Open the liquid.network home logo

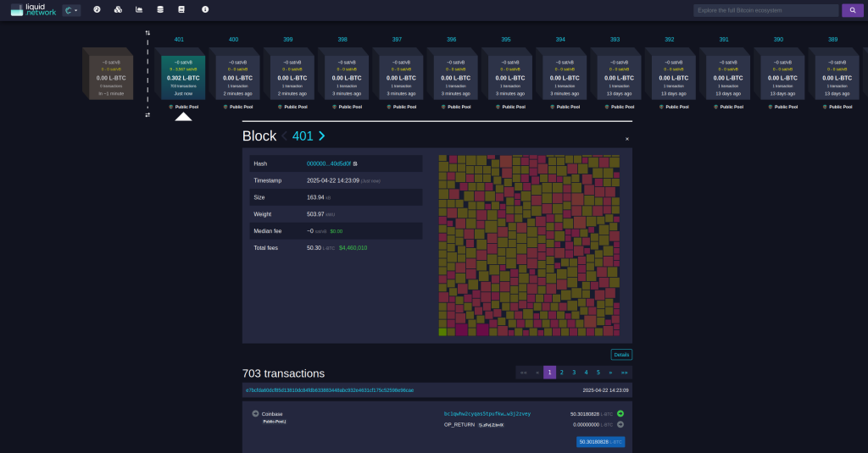click(x=33, y=10)
